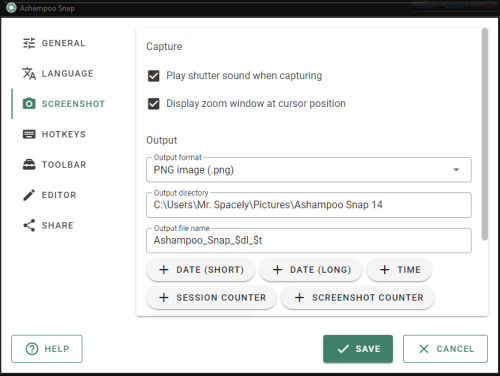Insert the Time placeholder
Screen dimensions: 500x376
[x=399, y=270]
